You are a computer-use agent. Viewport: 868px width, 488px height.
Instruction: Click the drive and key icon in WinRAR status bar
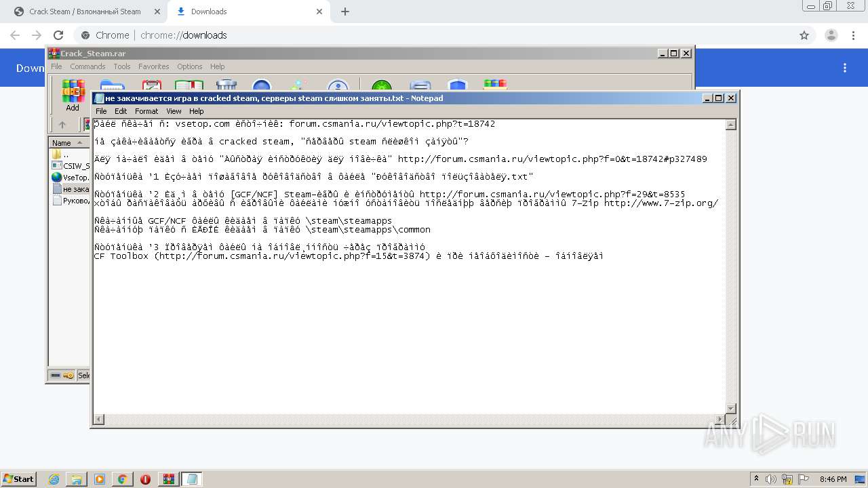[62, 375]
